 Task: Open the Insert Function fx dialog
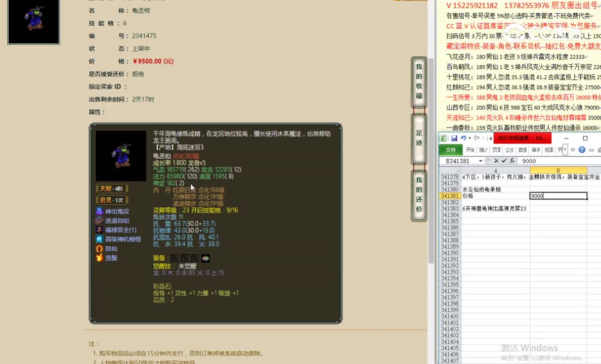[512, 161]
